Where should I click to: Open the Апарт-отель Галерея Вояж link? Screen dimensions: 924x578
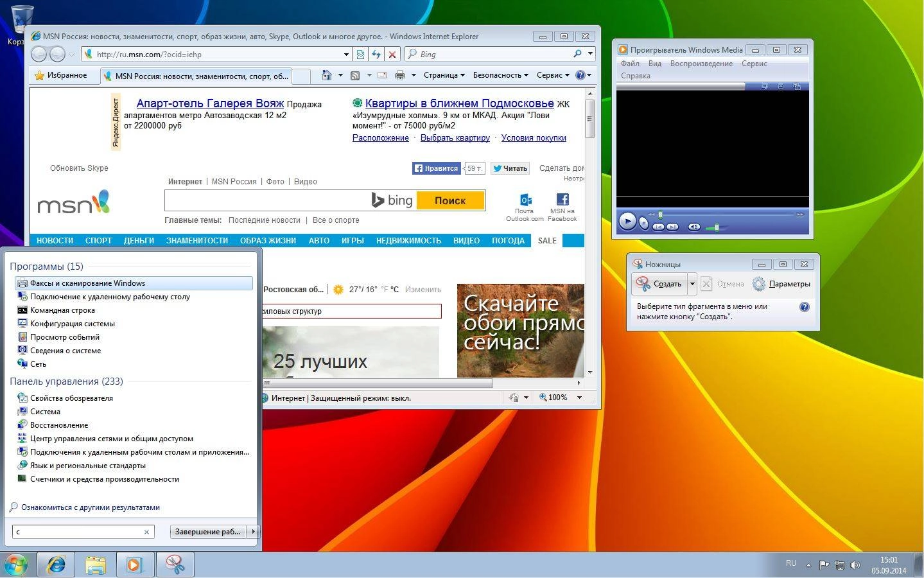210,103
